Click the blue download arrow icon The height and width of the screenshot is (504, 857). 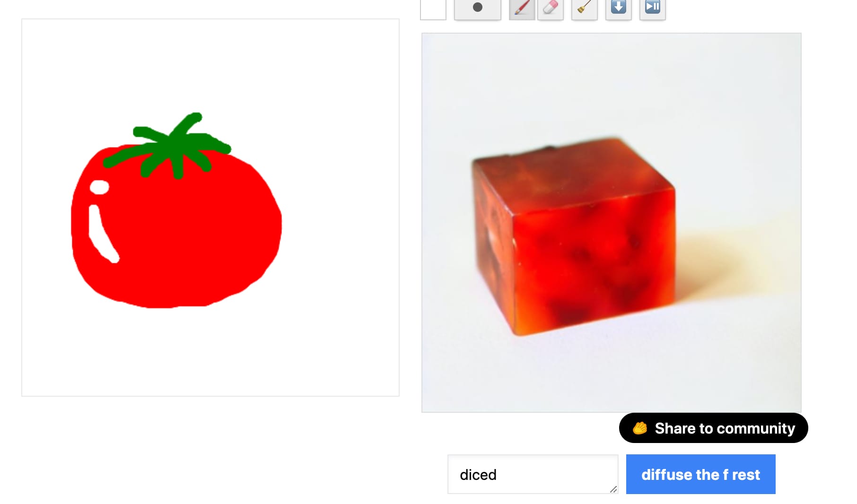(619, 9)
